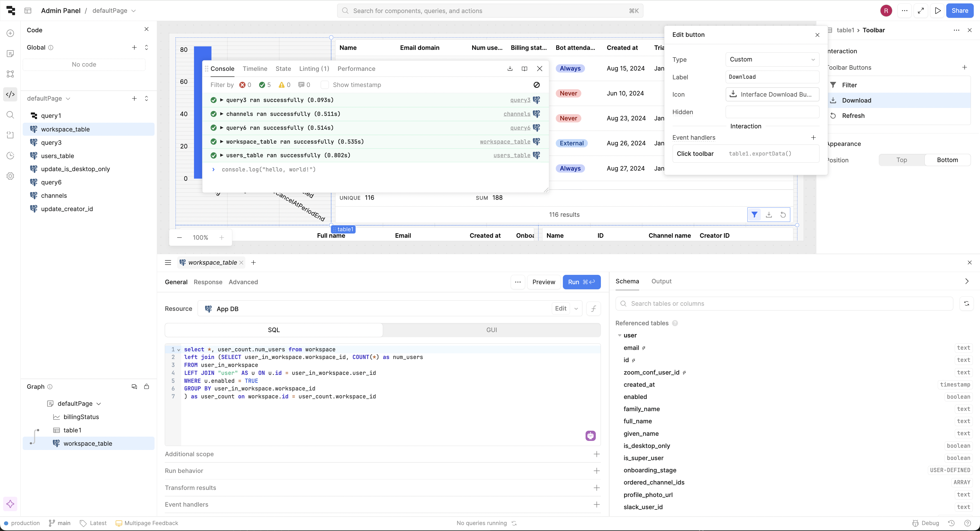980x531 pixels.
Task: Download the console logs
Action: [x=510, y=69]
